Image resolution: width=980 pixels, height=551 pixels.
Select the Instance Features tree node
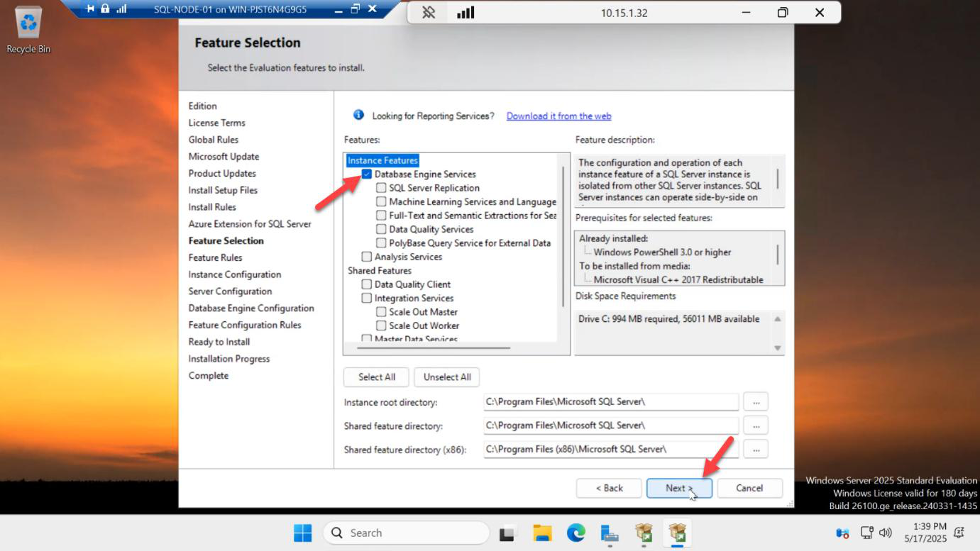tap(382, 160)
